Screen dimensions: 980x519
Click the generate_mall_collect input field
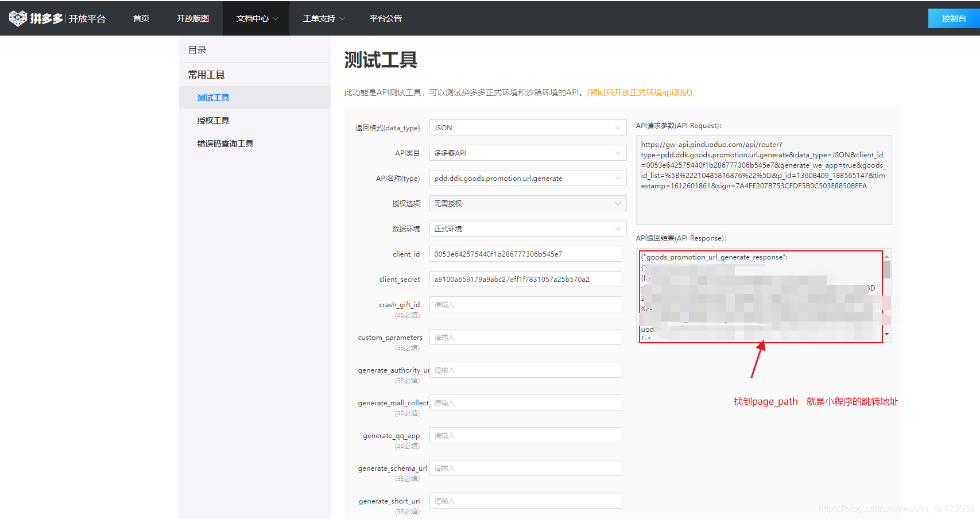(x=525, y=402)
